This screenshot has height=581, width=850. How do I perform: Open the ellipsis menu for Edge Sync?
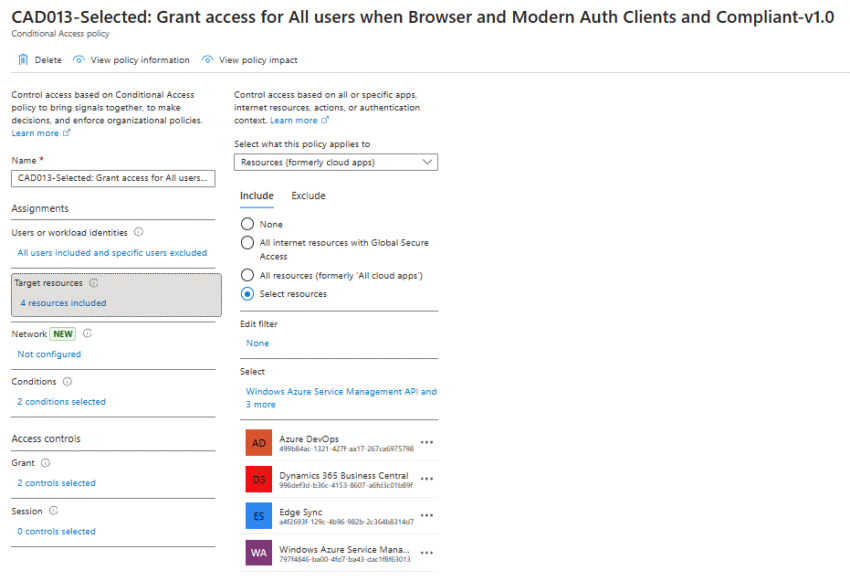tap(427, 517)
